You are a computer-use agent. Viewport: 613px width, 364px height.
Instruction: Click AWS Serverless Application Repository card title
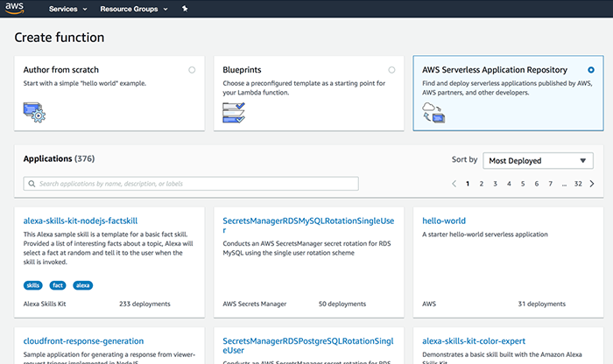click(x=495, y=70)
